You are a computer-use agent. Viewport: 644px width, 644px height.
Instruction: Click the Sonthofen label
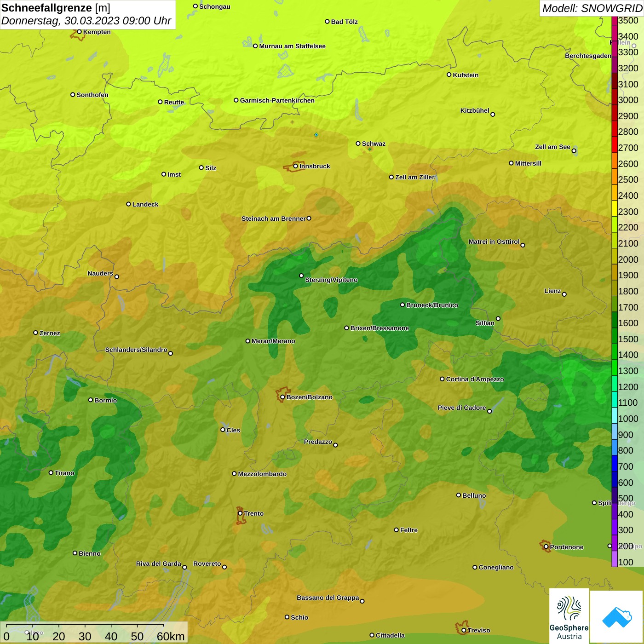click(x=92, y=95)
